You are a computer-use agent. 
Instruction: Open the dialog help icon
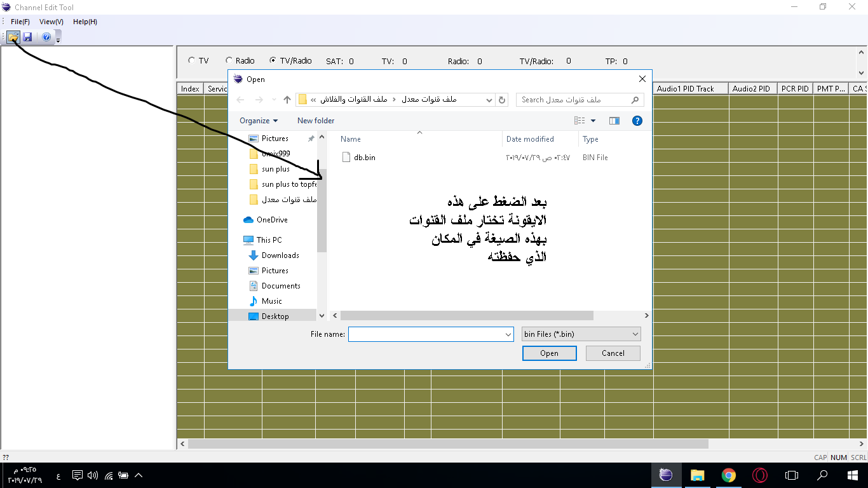(637, 121)
